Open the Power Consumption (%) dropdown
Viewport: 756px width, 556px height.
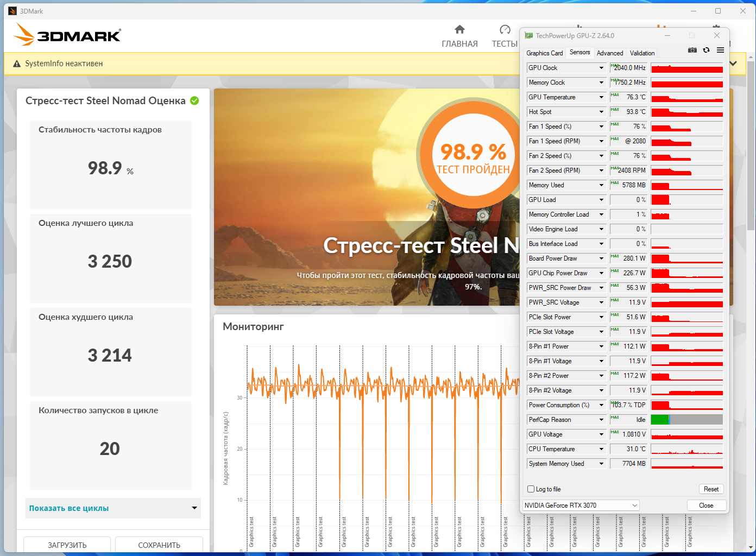click(602, 405)
